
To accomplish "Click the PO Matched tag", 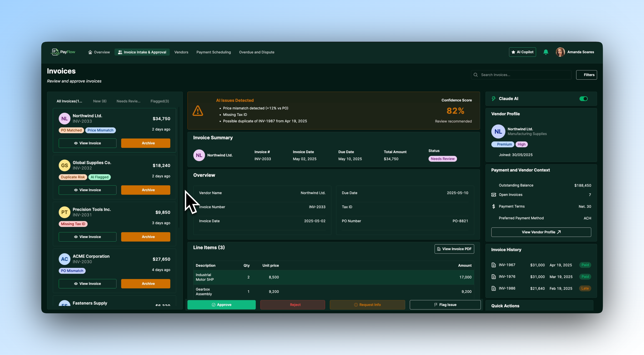I will pos(71,130).
